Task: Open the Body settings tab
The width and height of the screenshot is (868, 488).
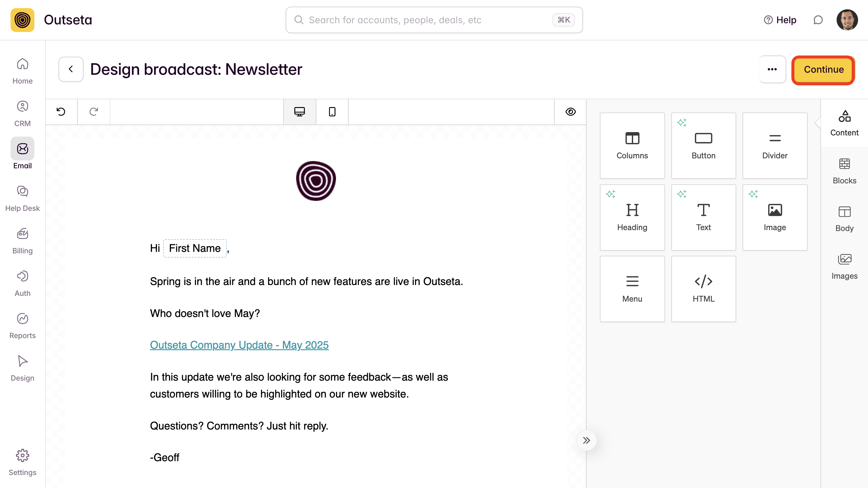Action: coord(844,219)
